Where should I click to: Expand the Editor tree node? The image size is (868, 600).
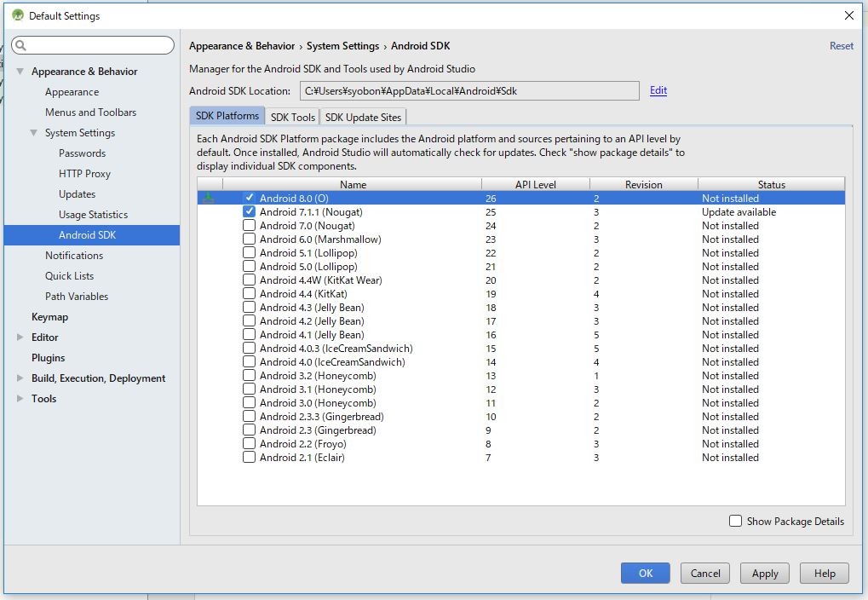click(20, 337)
